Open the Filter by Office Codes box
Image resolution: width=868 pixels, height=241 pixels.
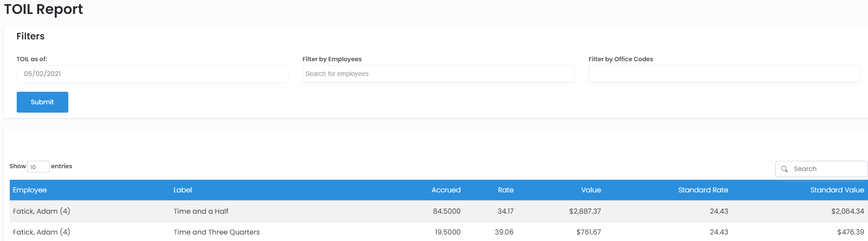coord(724,74)
